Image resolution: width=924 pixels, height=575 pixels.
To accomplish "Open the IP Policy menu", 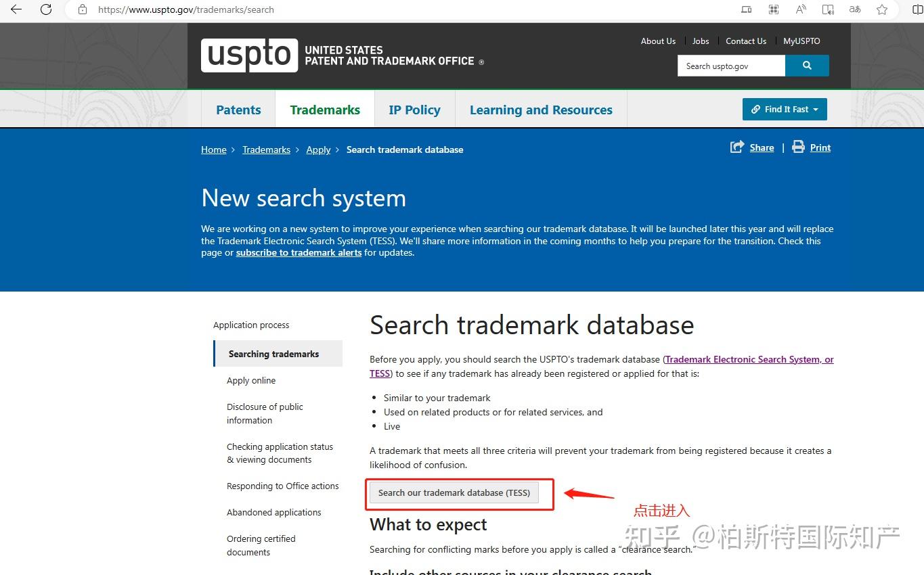I will click(414, 110).
